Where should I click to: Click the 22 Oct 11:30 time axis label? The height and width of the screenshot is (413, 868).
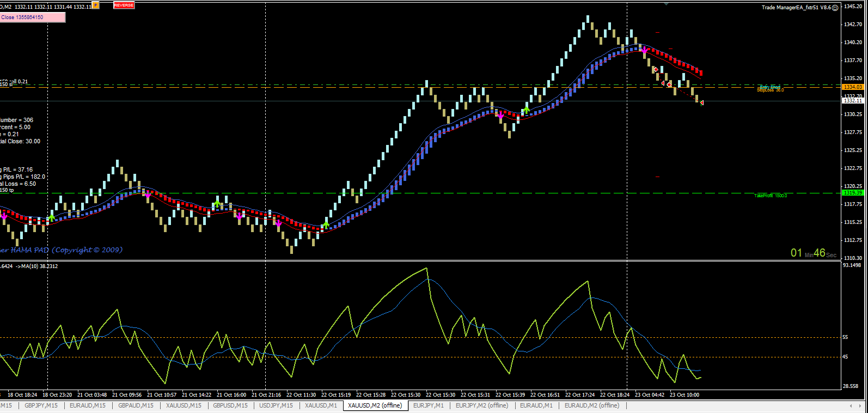301,395
